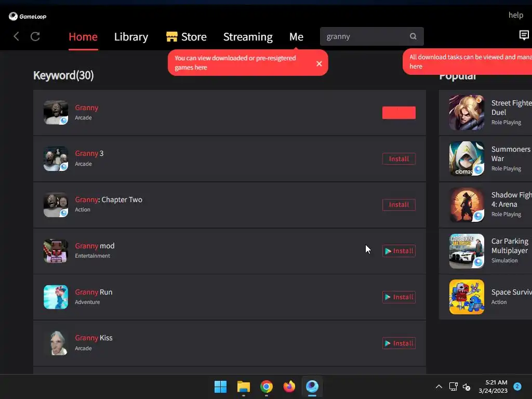This screenshot has width=532, height=399.
Task: Open Granny: Chapter Two game icon
Action: [56, 205]
